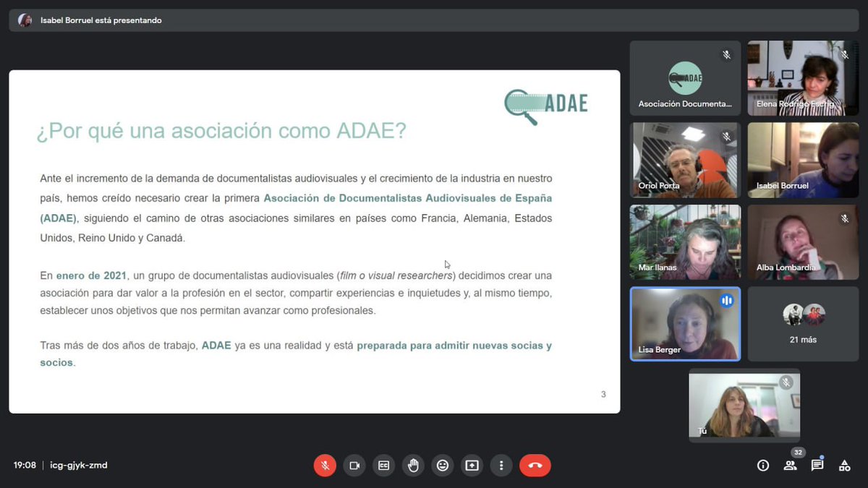Select Oriol Porta's video tile

click(686, 160)
